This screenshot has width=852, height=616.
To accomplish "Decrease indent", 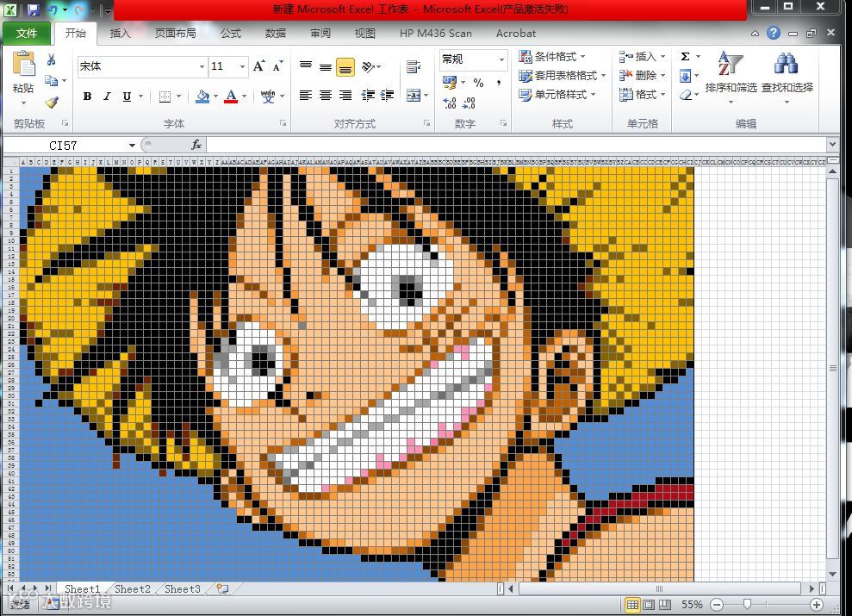I will (368, 96).
